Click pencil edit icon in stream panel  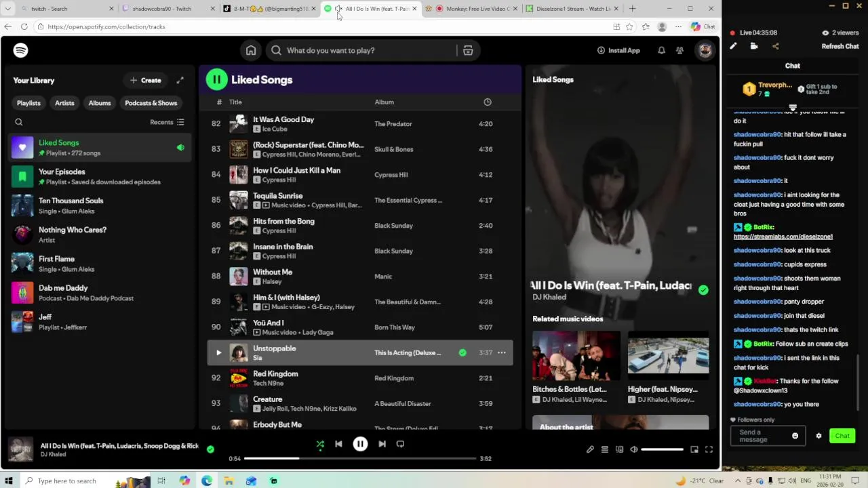click(733, 46)
